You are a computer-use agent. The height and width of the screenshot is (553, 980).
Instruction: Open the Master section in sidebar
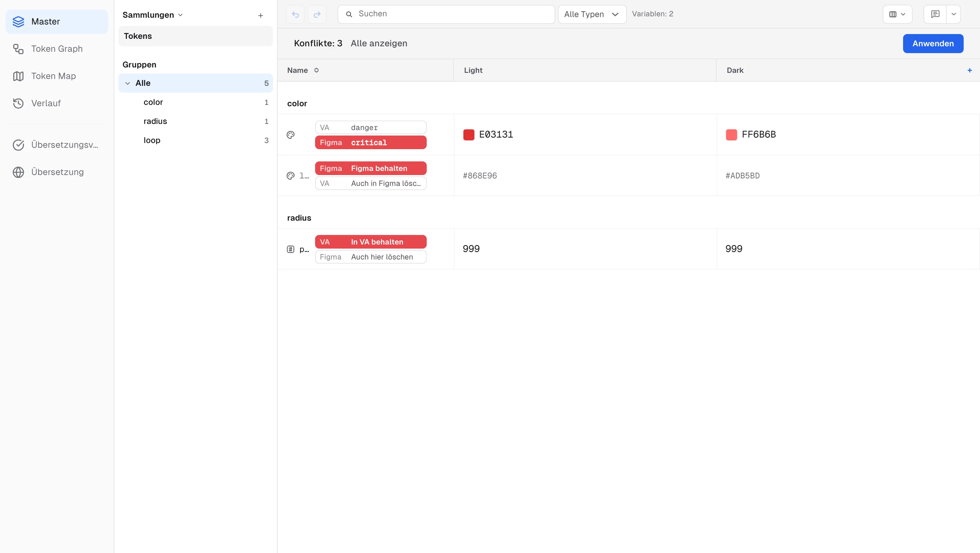57,22
